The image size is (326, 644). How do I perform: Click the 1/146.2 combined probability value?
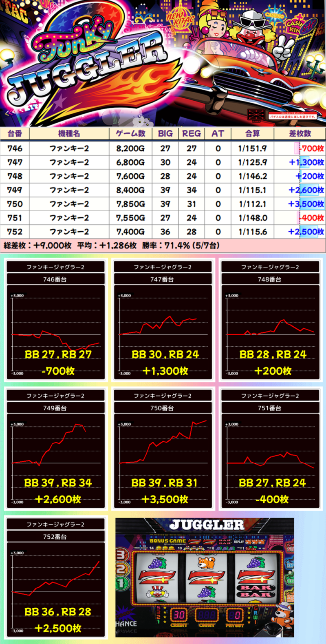[x=253, y=176]
